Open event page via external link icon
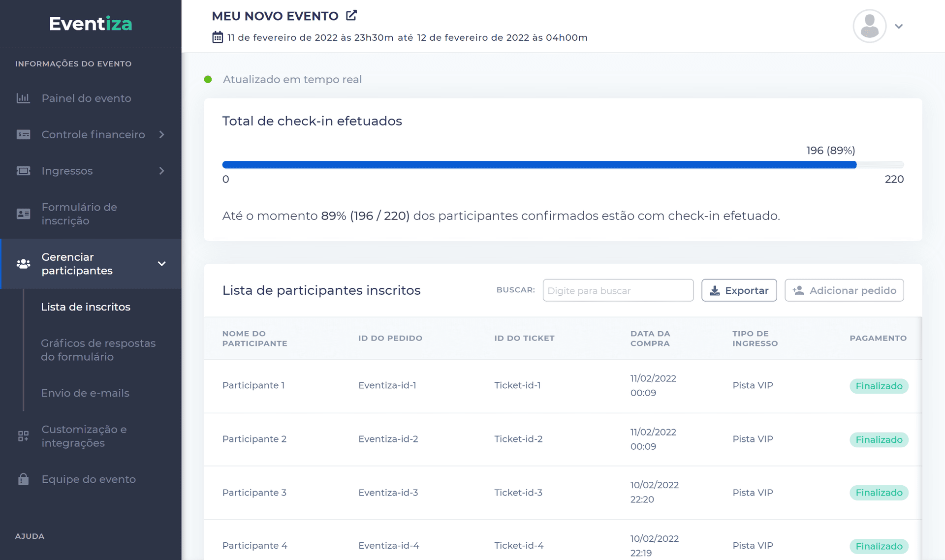The height and width of the screenshot is (560, 945). 351,16
